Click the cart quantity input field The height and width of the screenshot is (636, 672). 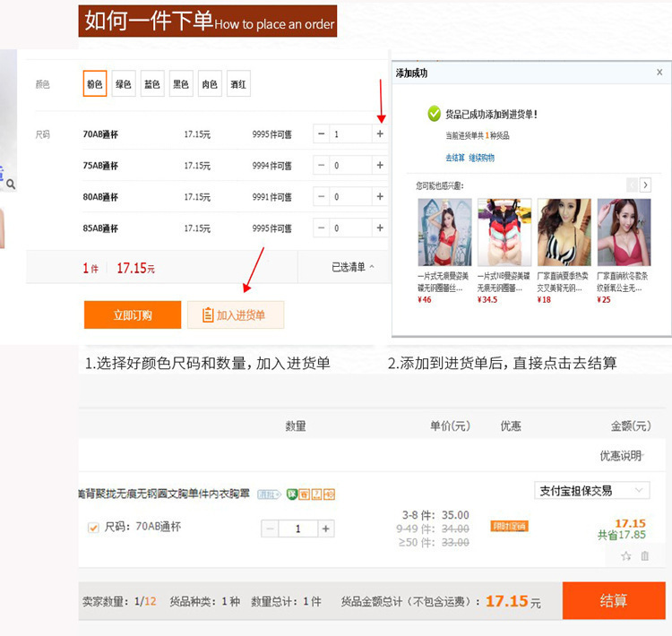(297, 529)
